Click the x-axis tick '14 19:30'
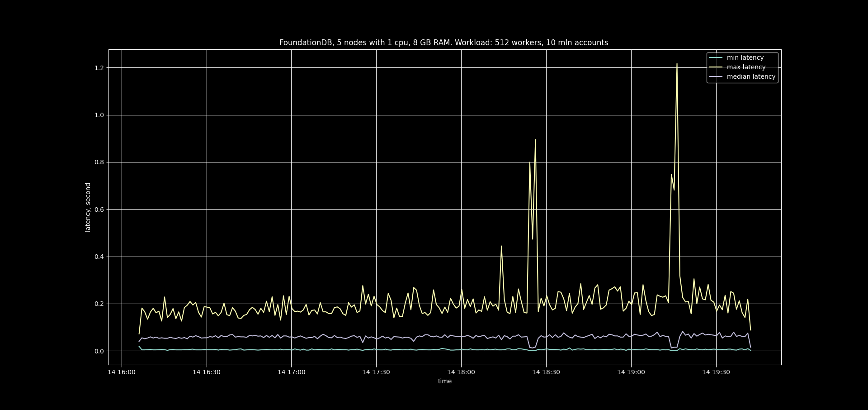 click(x=716, y=372)
